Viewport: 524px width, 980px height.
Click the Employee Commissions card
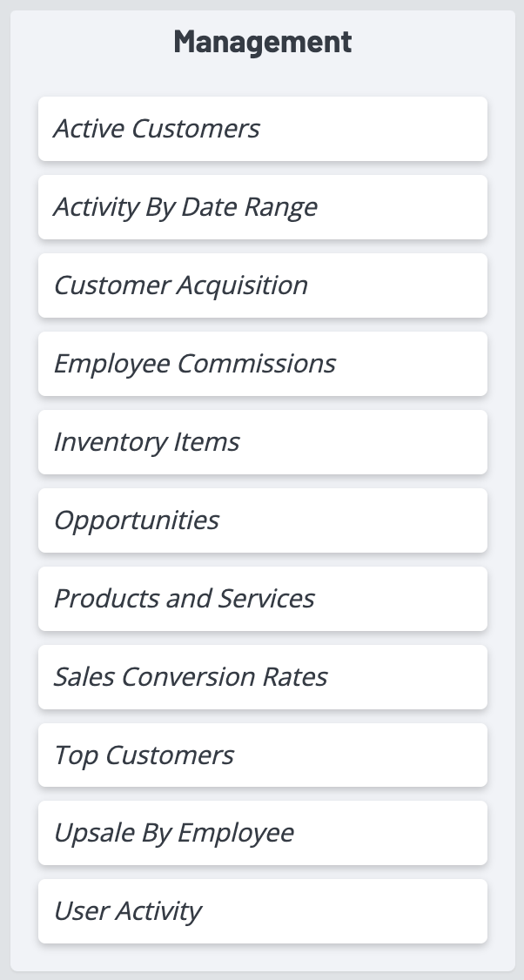(262, 364)
